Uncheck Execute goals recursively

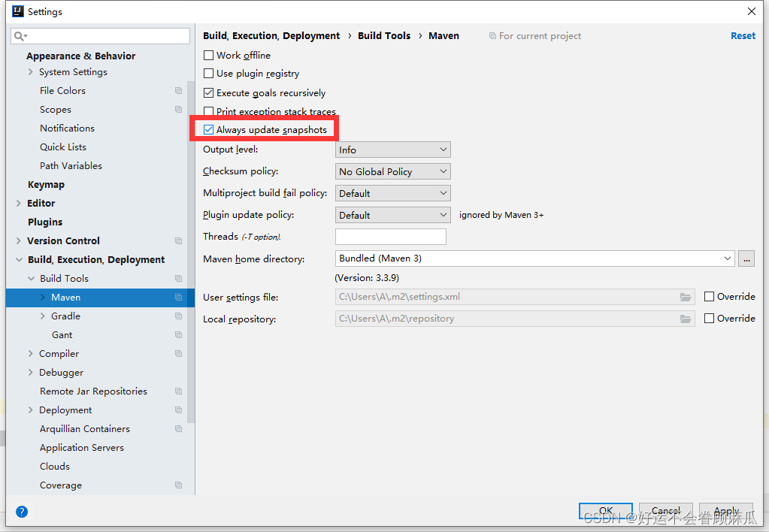coord(208,92)
